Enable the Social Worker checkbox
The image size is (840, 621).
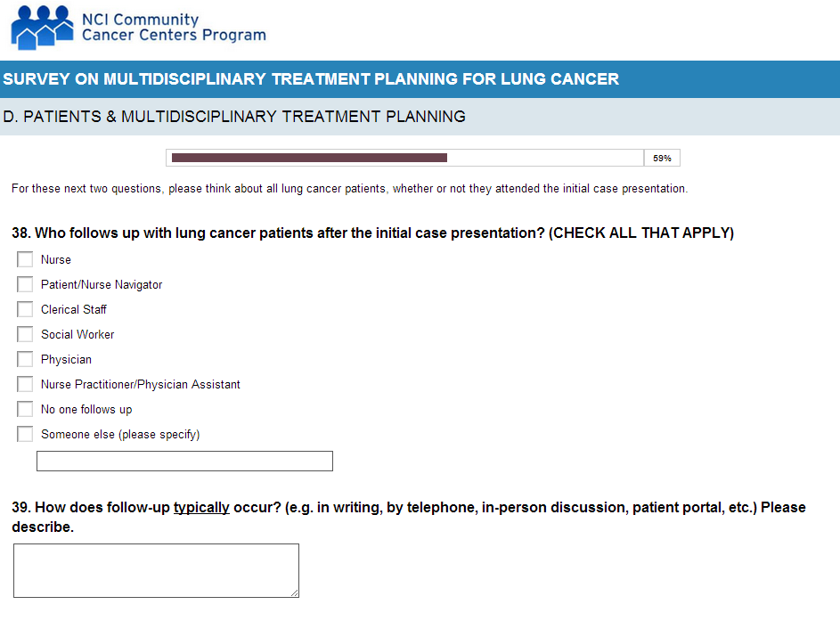point(25,335)
